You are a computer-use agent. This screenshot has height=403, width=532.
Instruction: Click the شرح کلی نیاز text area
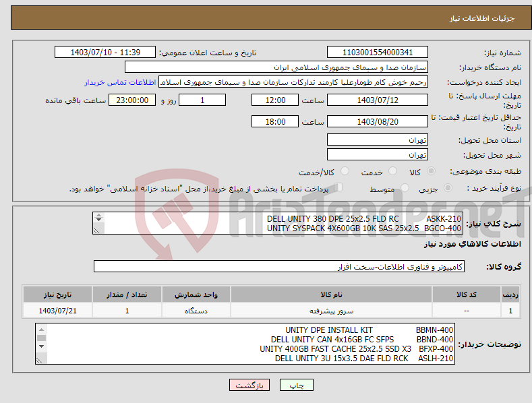(278, 223)
